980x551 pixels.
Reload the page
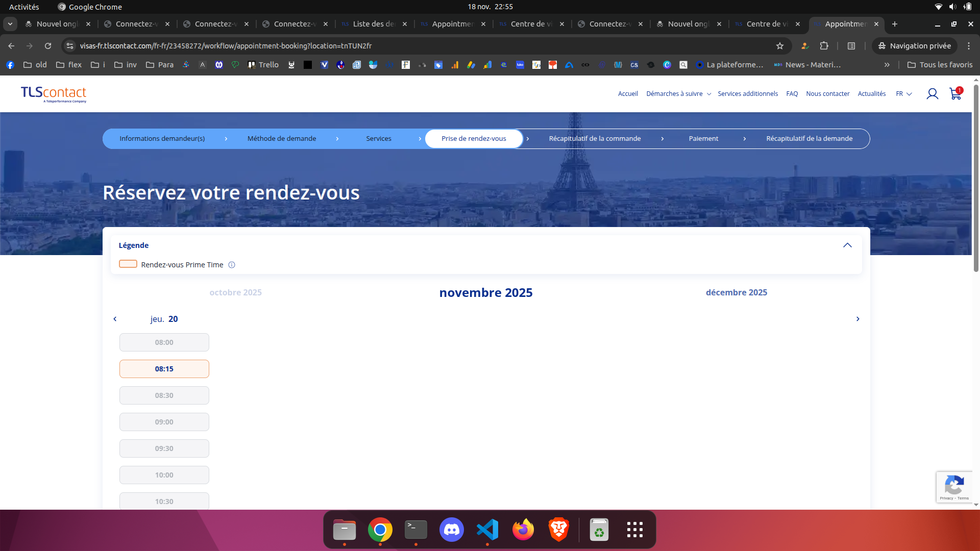pyautogui.click(x=48, y=46)
